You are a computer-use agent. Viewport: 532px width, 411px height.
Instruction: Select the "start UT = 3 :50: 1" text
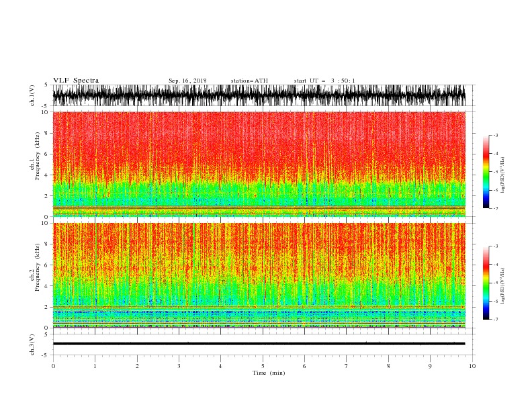pyautogui.click(x=324, y=81)
